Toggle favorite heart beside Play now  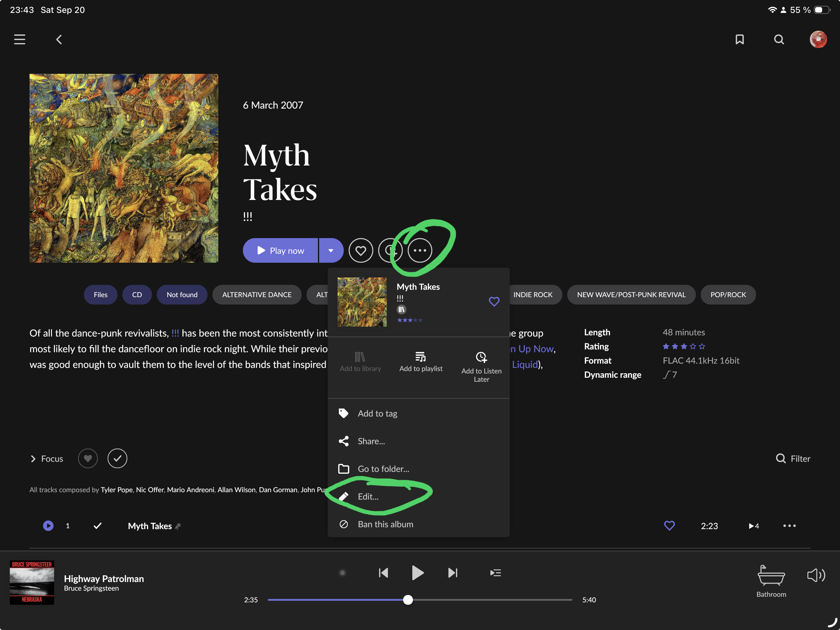[360, 250]
